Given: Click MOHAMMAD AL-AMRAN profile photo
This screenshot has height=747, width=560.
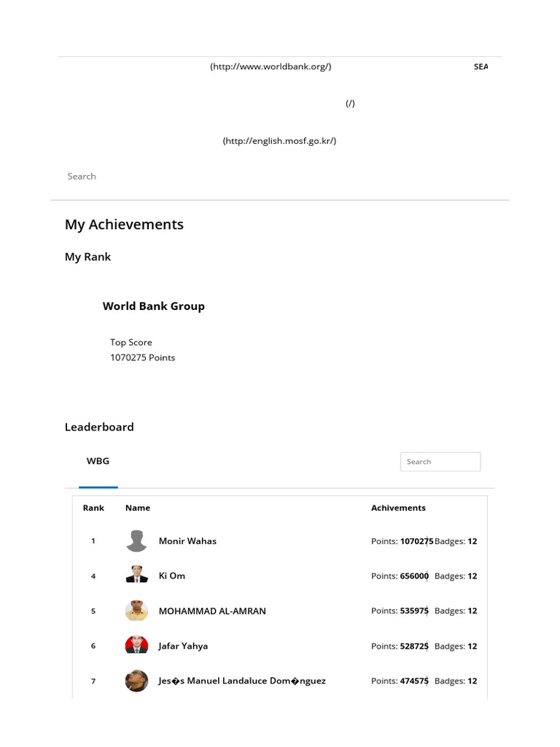Looking at the screenshot, I should click(136, 611).
